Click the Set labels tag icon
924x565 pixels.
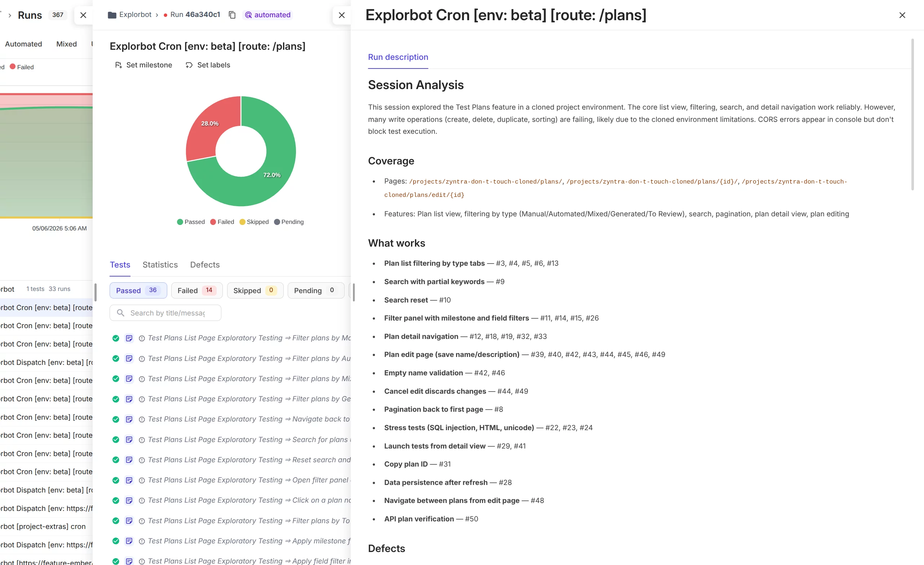coord(189,65)
